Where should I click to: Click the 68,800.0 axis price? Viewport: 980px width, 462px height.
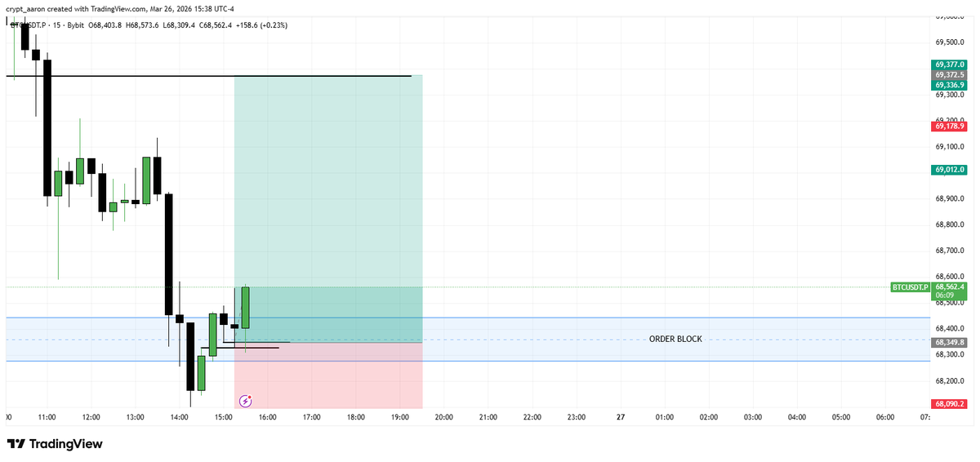[x=950, y=224]
